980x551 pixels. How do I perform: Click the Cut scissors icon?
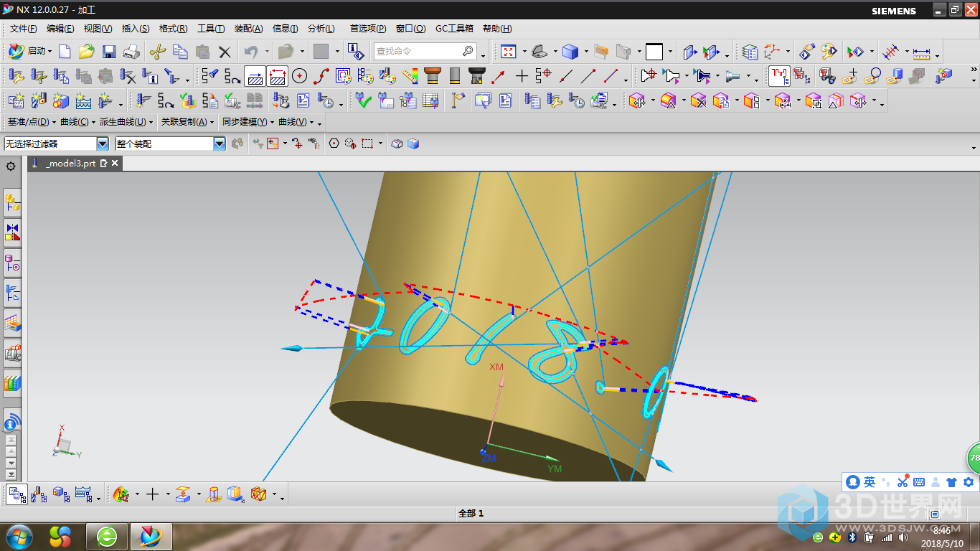(x=157, y=52)
